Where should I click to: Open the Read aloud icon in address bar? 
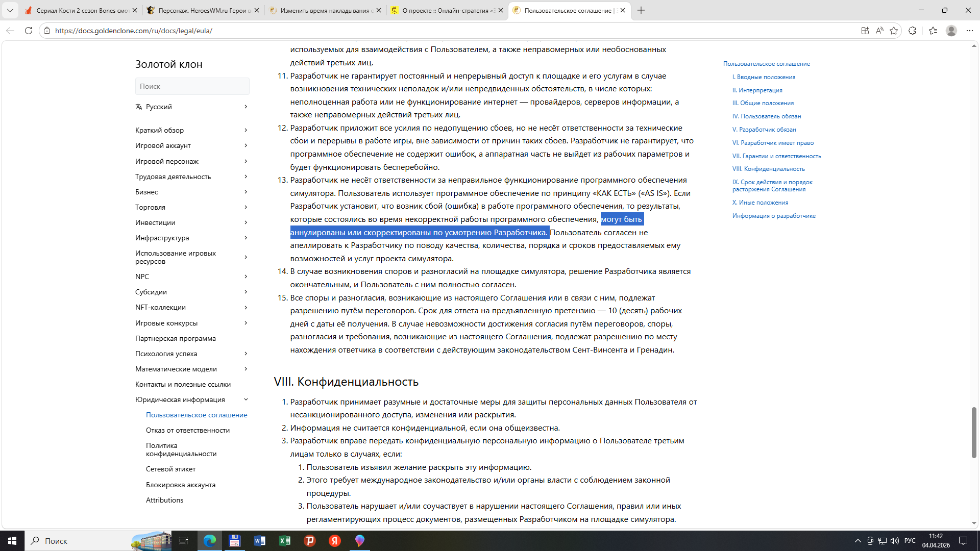pyautogui.click(x=879, y=31)
